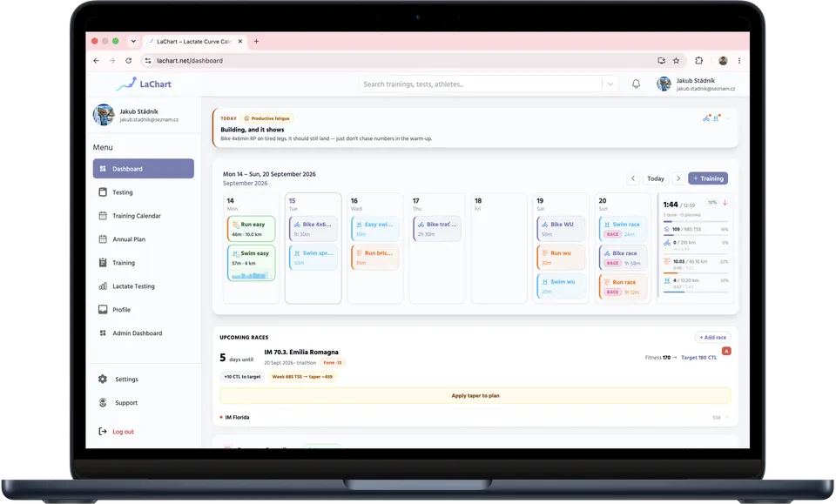This screenshot has height=504, width=836.
Task: Open Admin Dashboard in the sidebar
Action: (x=144, y=333)
